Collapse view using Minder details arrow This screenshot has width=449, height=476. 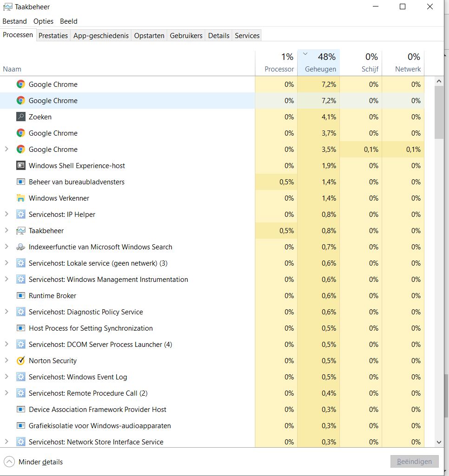click(9, 462)
